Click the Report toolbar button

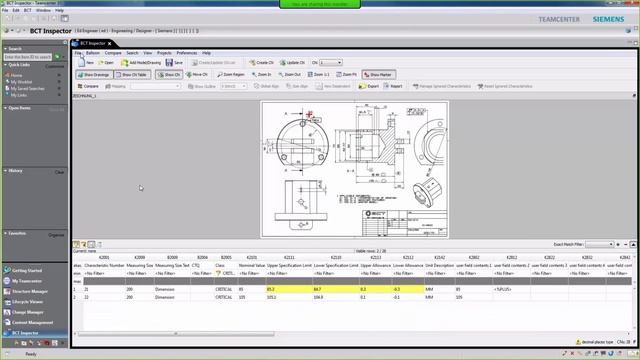pyautogui.click(x=393, y=86)
